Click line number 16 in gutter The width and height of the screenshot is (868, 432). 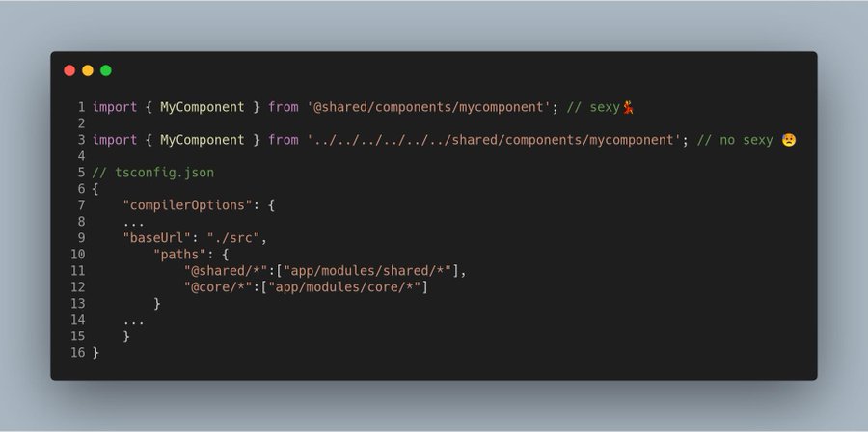[77, 352]
